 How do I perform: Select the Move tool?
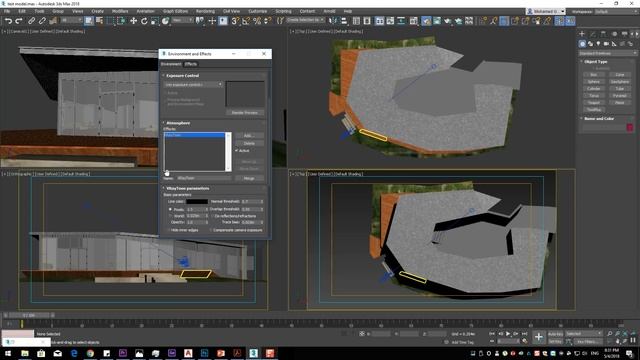133,21
